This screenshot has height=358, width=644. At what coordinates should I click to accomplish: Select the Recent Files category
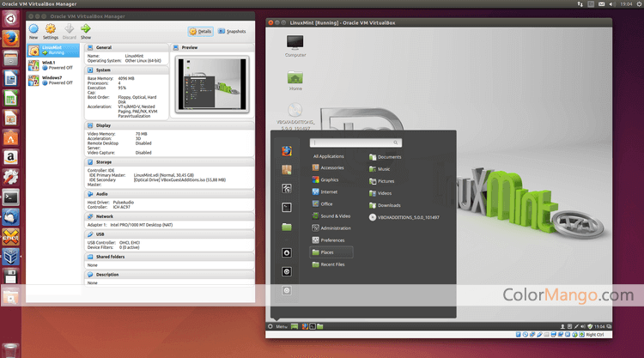(x=328, y=264)
